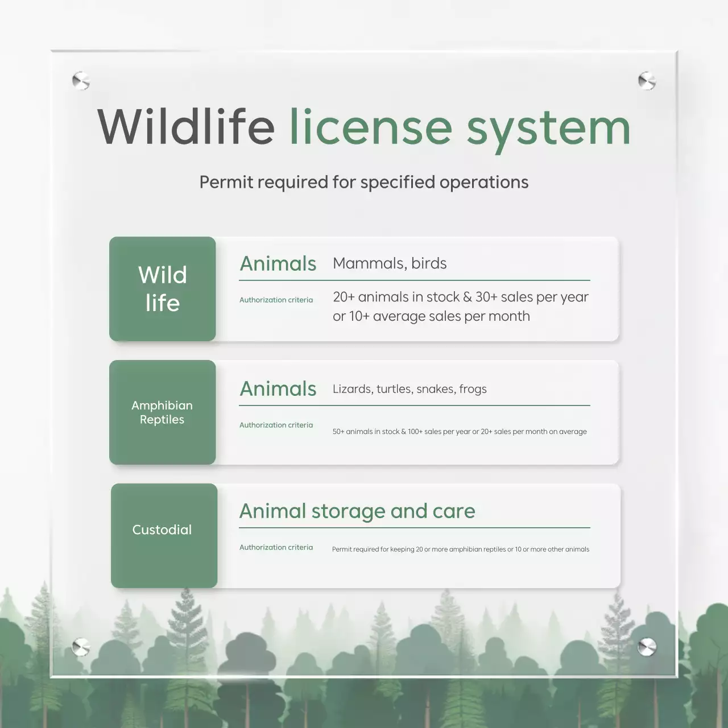Click the top-left metal screw mount

pyautogui.click(x=81, y=81)
